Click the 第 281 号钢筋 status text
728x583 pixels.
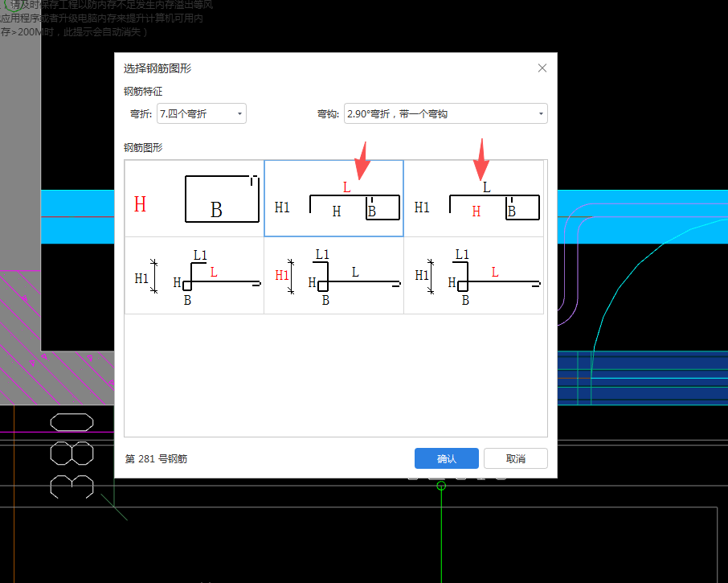point(156,459)
